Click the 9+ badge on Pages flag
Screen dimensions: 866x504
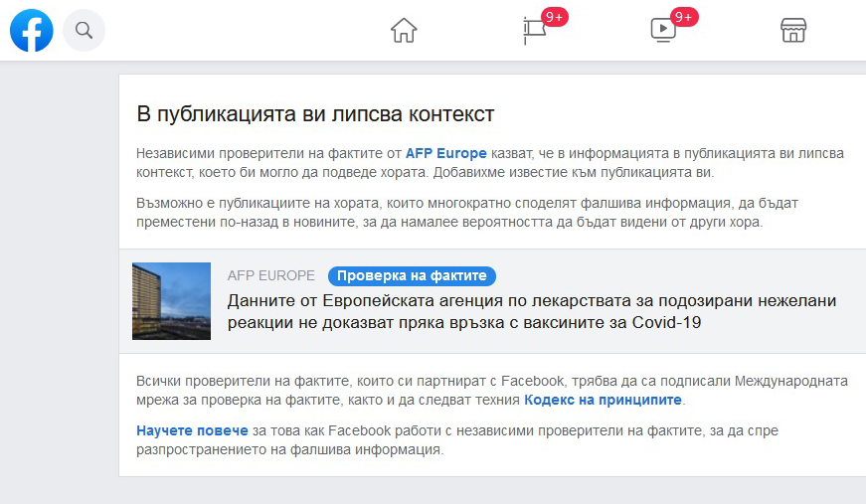click(x=555, y=17)
